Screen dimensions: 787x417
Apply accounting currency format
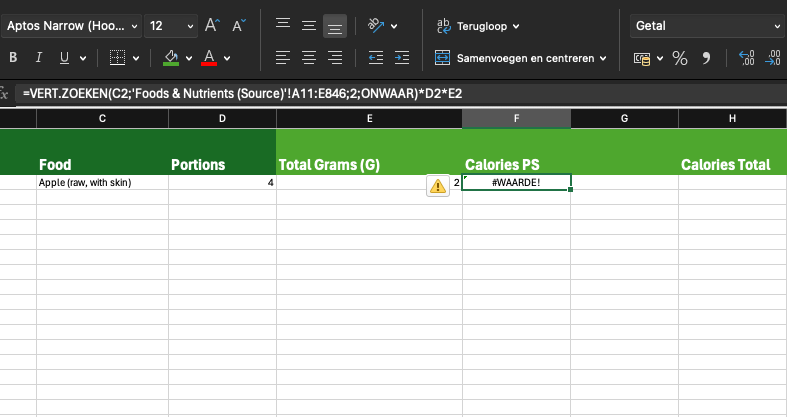(x=642, y=59)
